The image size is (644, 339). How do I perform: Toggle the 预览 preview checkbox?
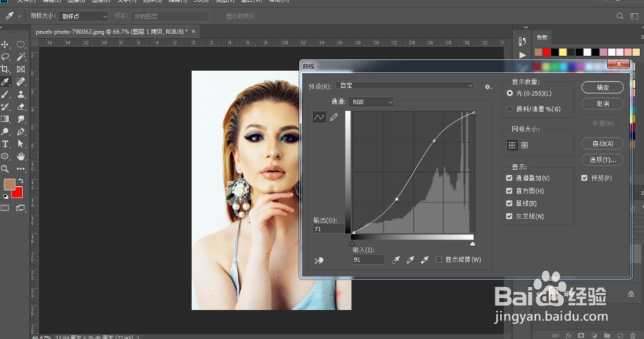585,178
